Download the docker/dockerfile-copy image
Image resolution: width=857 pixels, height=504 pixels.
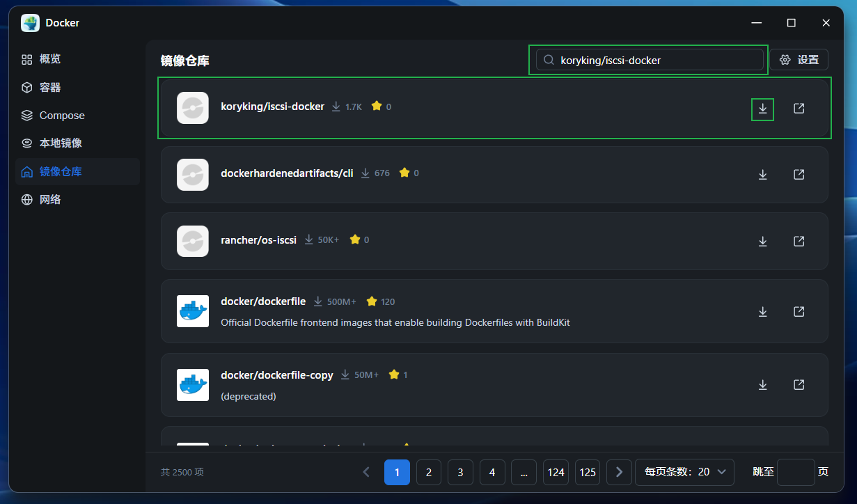coord(762,385)
